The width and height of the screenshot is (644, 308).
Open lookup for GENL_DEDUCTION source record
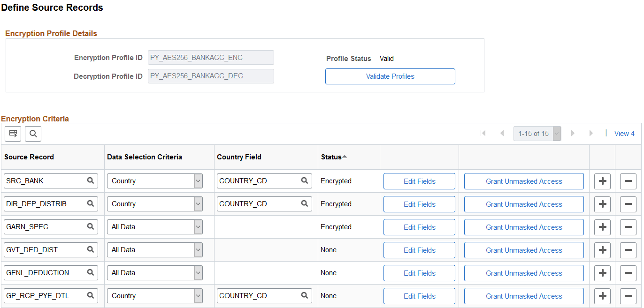tap(91, 272)
